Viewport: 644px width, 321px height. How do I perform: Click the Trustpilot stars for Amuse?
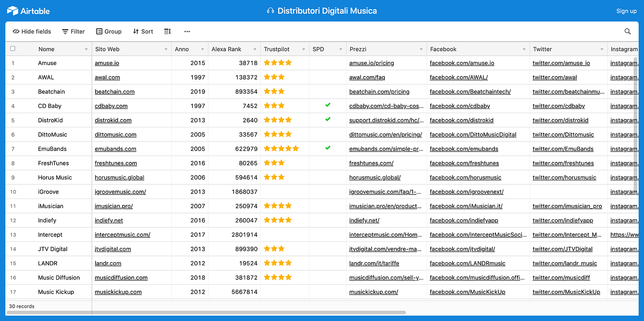(x=278, y=63)
